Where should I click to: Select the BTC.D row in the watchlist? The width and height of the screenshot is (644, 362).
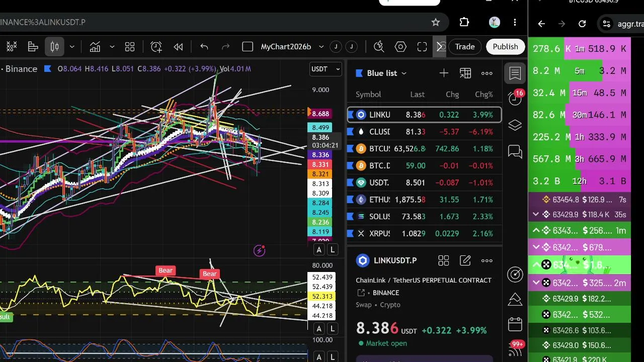click(425, 165)
